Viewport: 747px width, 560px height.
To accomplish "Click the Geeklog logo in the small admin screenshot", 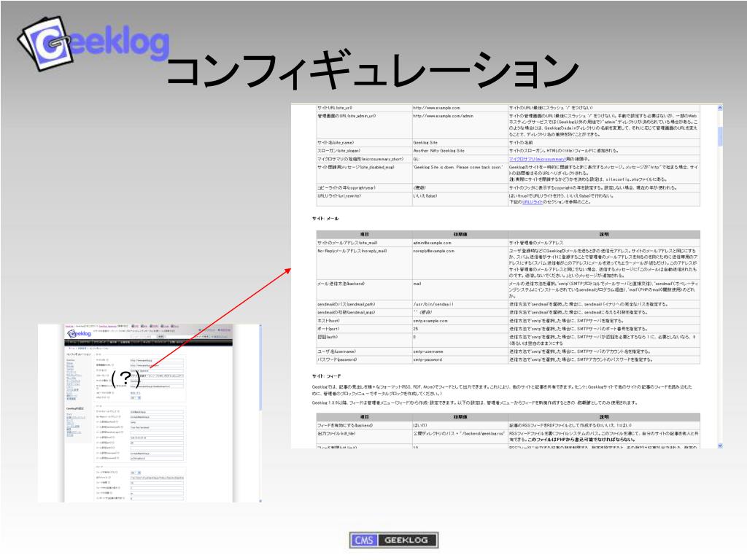I will (x=79, y=334).
